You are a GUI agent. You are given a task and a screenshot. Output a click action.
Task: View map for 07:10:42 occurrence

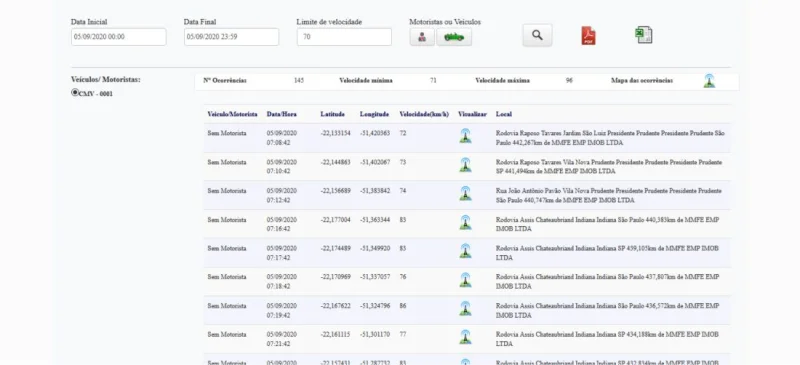click(465, 165)
